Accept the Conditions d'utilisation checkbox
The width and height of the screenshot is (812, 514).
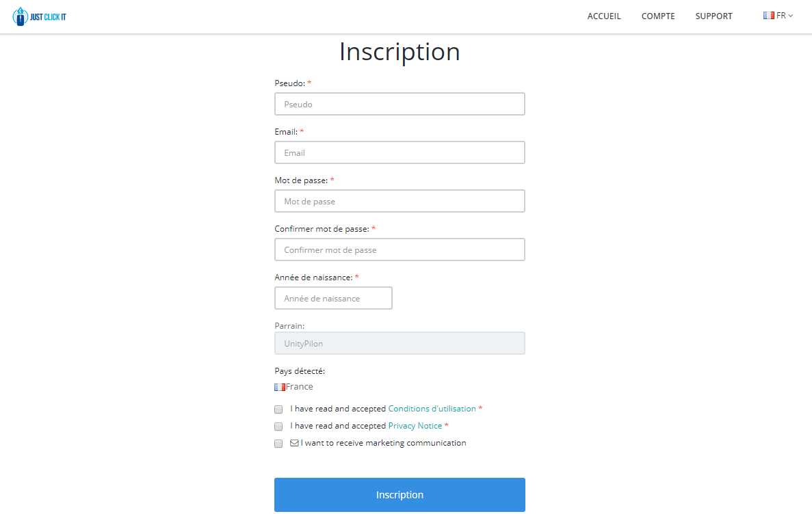point(278,409)
